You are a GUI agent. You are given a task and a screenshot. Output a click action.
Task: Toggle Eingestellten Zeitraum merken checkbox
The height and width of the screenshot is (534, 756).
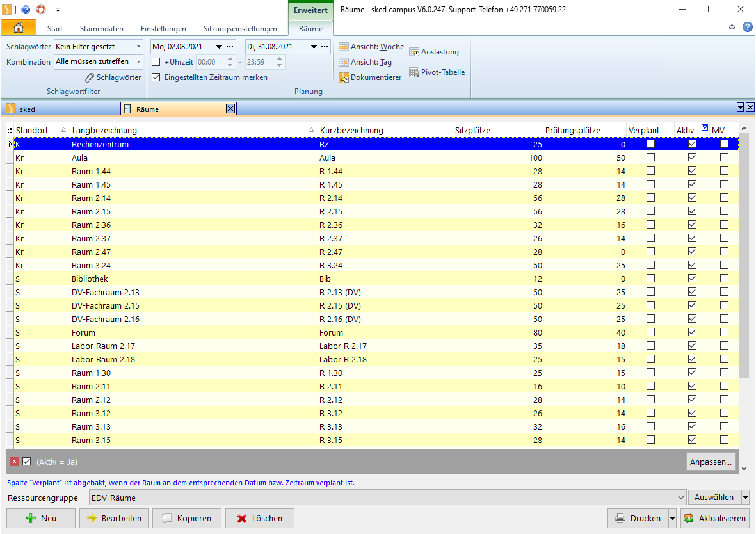pos(156,77)
